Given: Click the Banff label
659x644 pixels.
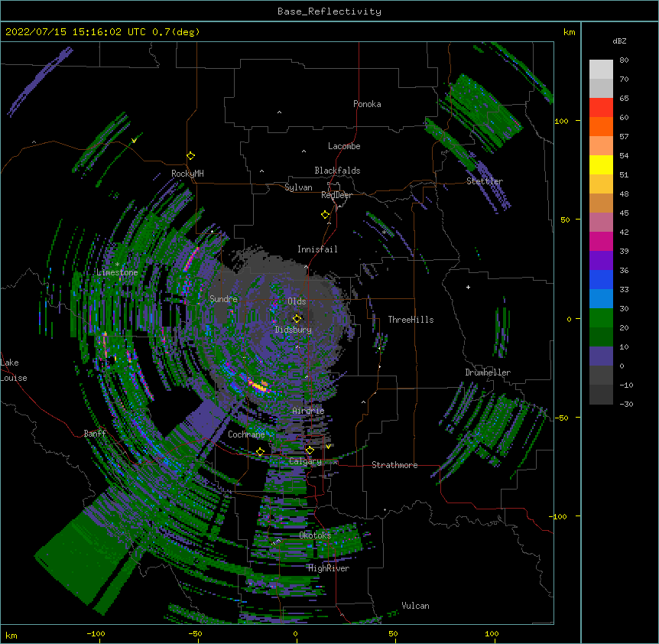Looking at the screenshot, I should (95, 434).
